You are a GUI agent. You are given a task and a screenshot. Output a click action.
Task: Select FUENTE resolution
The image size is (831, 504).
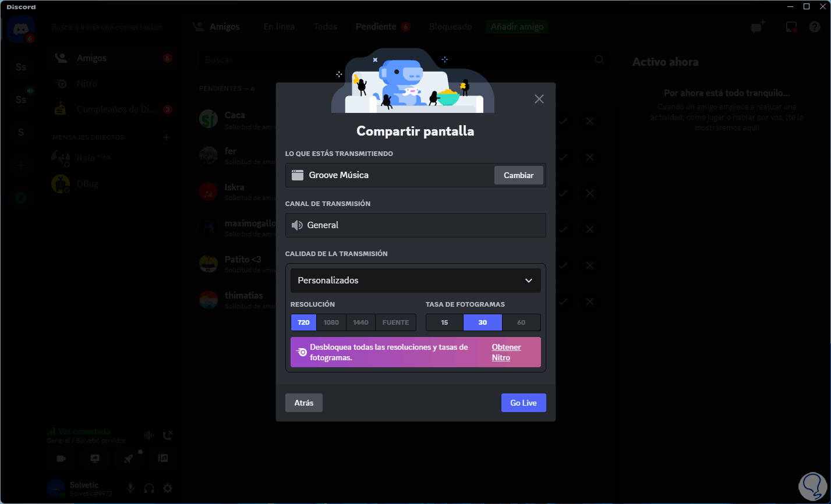(x=396, y=322)
